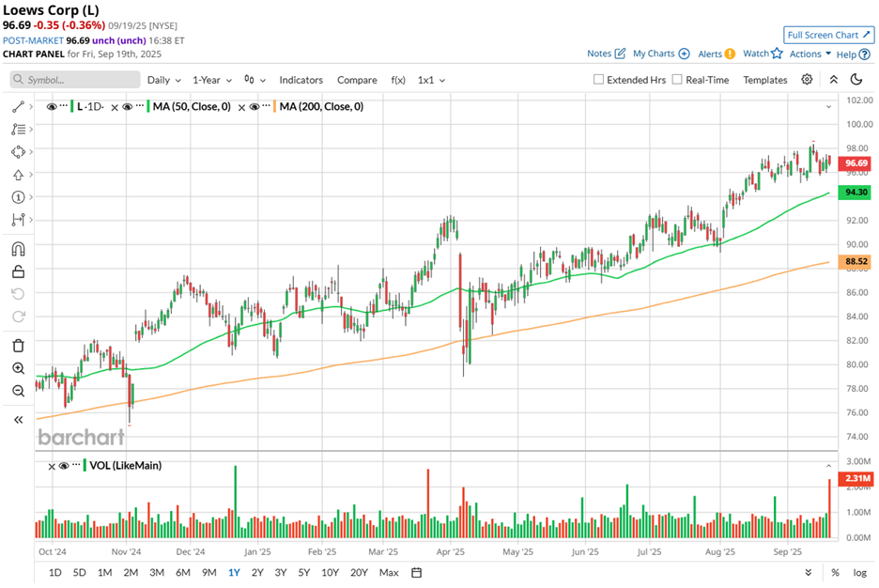879x588 pixels.
Task: Click the lock drawings icon
Action: tap(18, 272)
